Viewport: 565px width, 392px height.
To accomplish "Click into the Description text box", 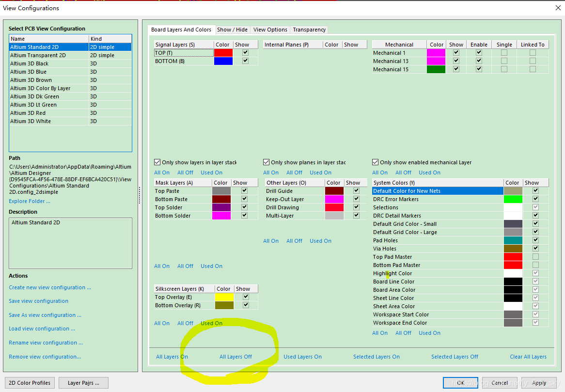I will point(70,243).
